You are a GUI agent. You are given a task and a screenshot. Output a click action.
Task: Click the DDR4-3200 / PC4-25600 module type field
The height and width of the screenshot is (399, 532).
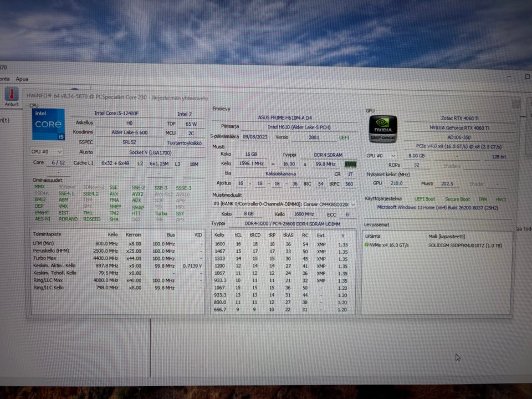[292, 224]
